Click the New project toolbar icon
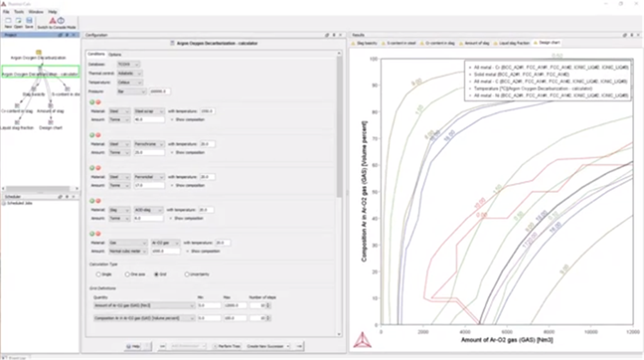 8,22
